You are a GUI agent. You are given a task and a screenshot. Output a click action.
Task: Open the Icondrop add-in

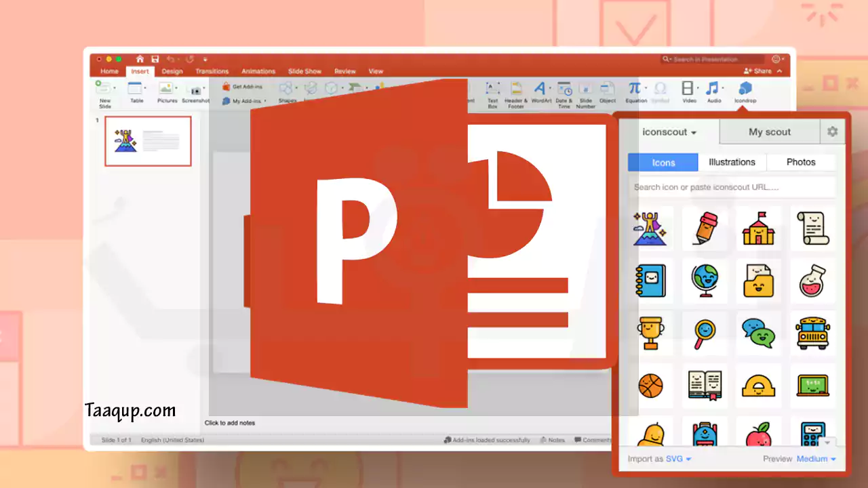pyautogui.click(x=745, y=92)
